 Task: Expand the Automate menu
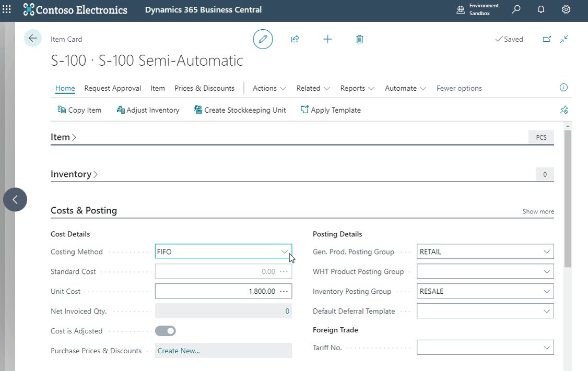tap(405, 88)
